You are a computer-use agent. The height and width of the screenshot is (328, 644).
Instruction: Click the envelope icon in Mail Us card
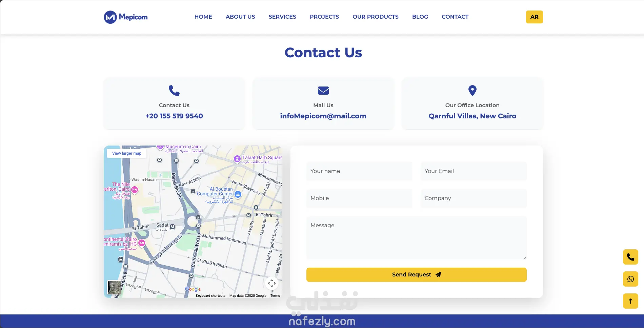[323, 91]
